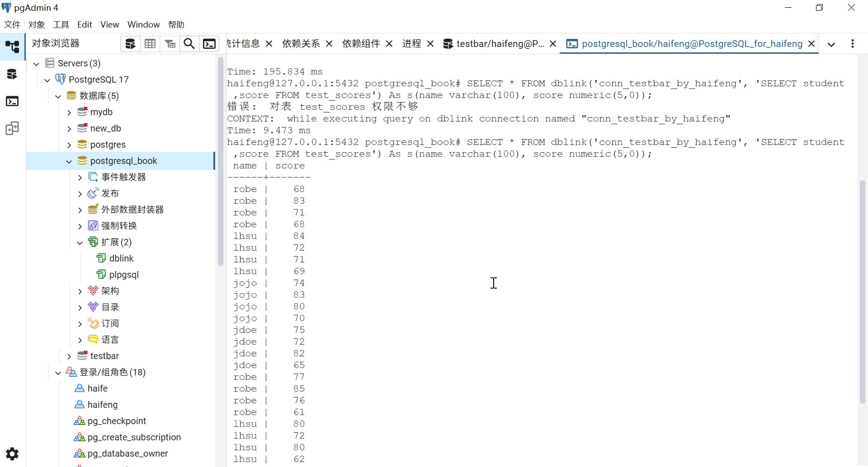Switch to the 依赖关系 tab
Screen dimensions: 868x467
[301, 44]
